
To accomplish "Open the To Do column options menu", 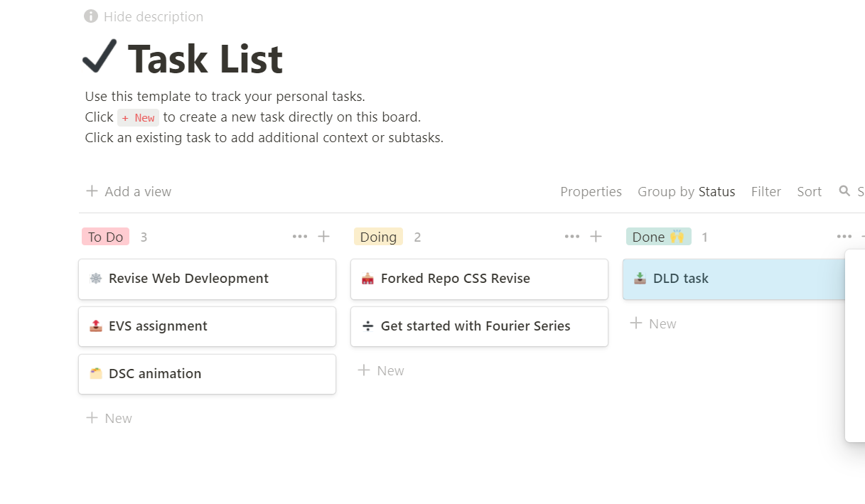I will (299, 236).
